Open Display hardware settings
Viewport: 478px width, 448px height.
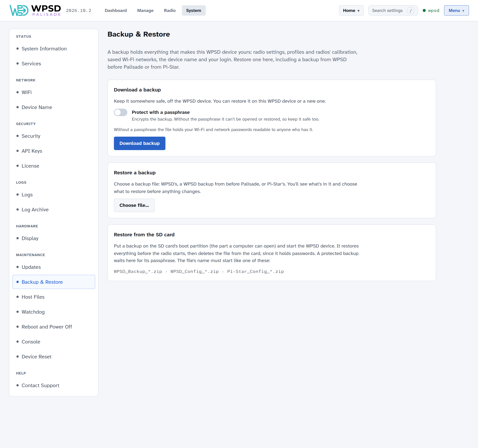coord(54,238)
